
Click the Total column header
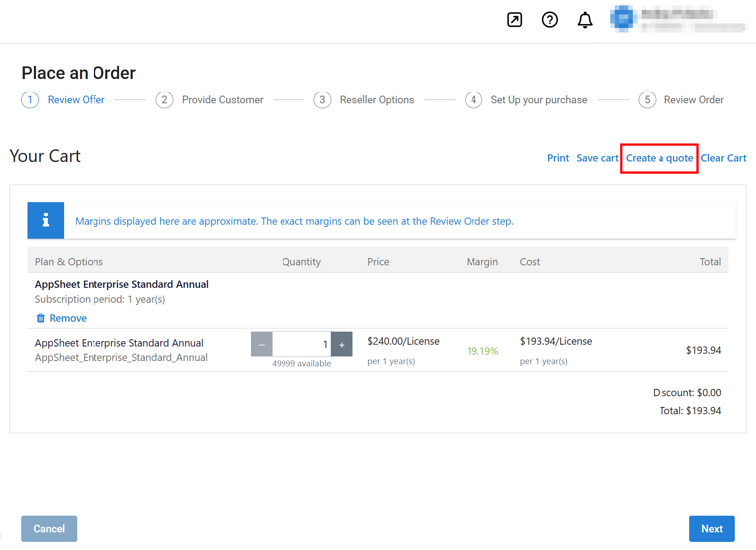710,262
